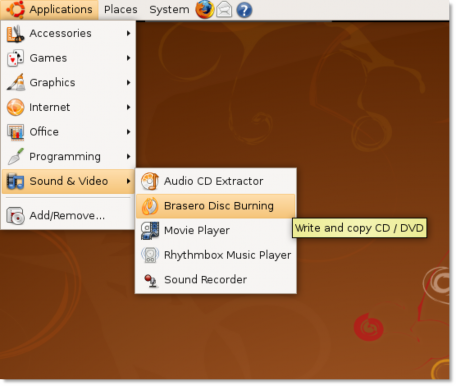Click the Audio CD Extractor disc icon
This screenshot has height=386, width=456.
click(150, 181)
